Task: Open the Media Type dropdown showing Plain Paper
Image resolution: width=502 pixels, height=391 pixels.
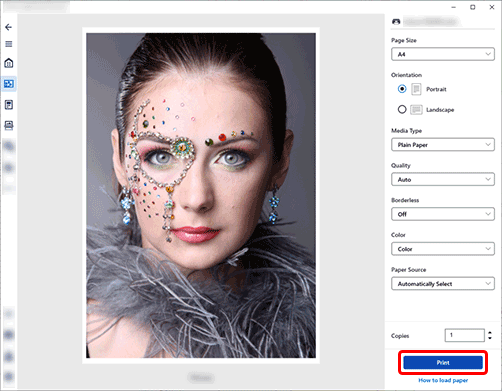Action: tap(443, 145)
